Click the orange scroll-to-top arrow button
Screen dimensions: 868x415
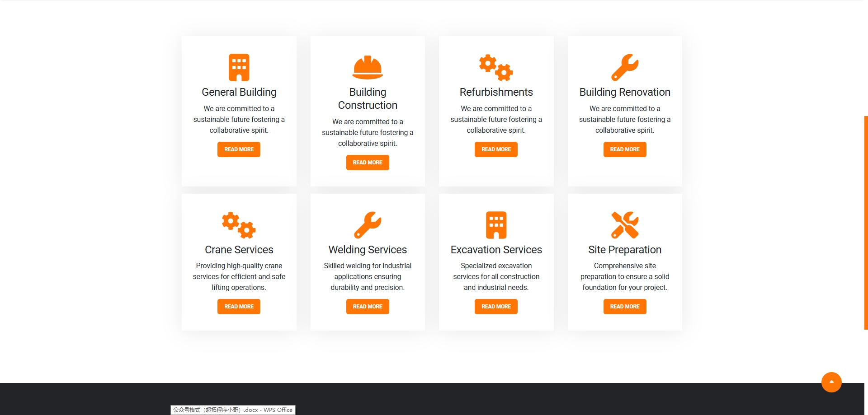point(831,382)
